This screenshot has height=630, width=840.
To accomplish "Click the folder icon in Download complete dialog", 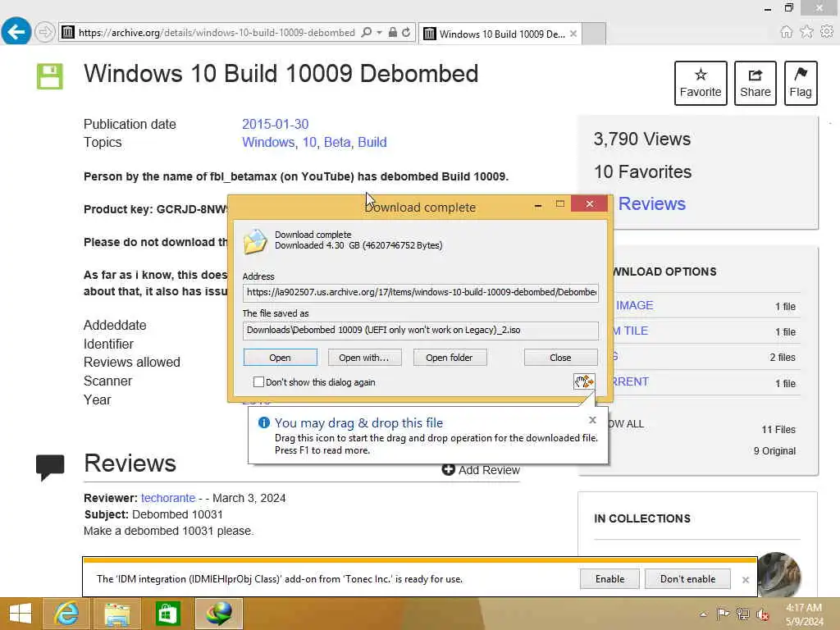I will tap(255, 242).
